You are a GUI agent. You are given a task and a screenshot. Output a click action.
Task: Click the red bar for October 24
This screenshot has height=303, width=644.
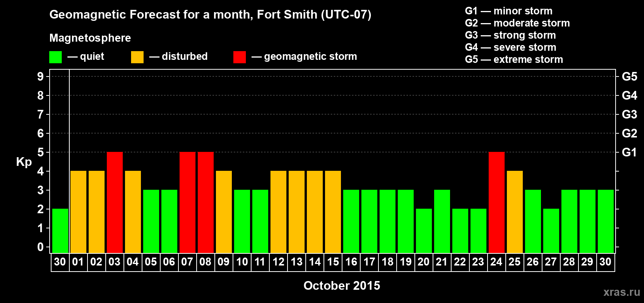coord(497,203)
